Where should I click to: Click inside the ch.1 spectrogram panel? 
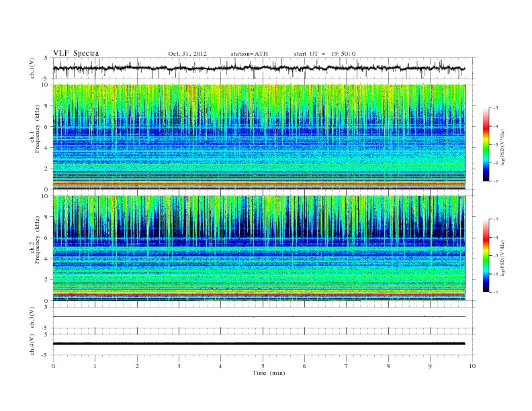click(259, 137)
